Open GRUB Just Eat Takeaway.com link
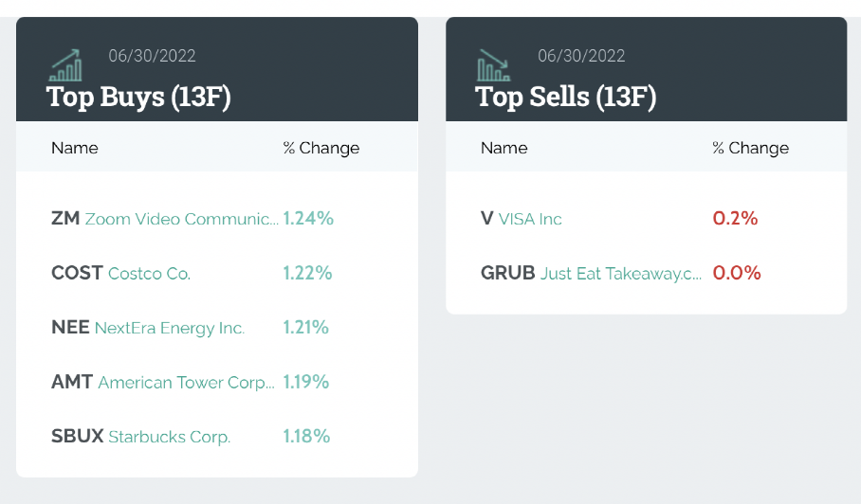The width and height of the screenshot is (861, 504). (x=592, y=274)
